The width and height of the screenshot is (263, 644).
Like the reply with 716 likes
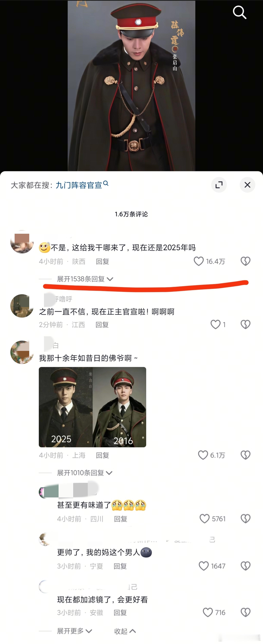coord(208,612)
